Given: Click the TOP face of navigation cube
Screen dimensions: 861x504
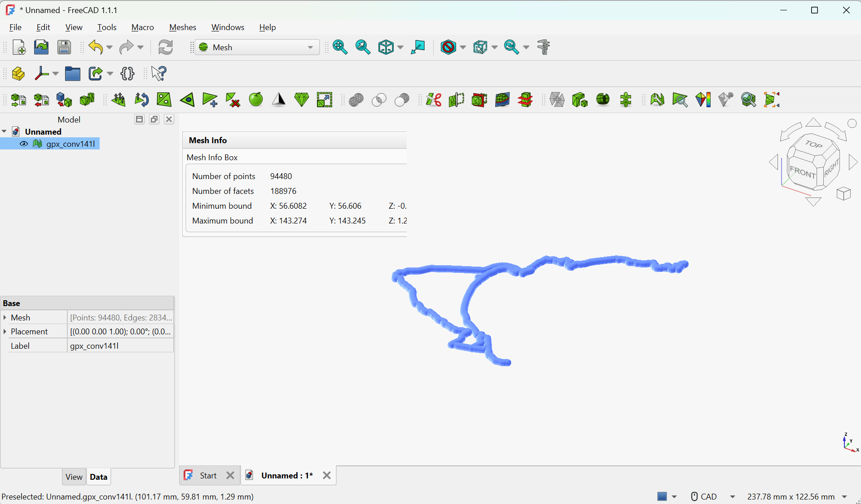Looking at the screenshot, I should 813,144.
